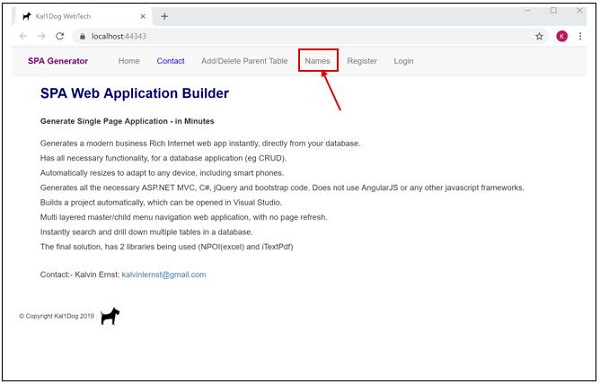Bookmark page with the star icon
This screenshot has width=600, height=384.
coord(539,36)
